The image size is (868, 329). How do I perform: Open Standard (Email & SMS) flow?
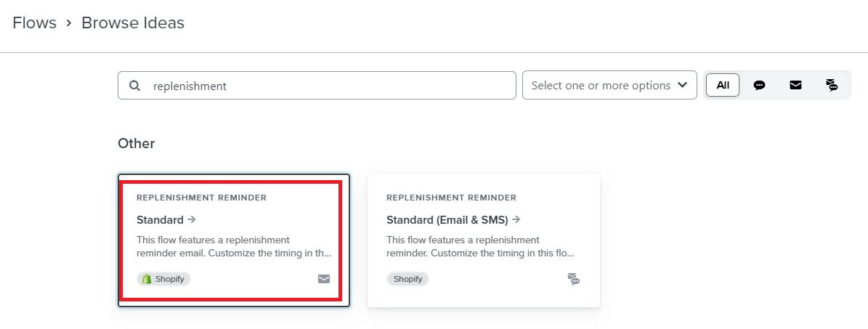[x=447, y=220]
